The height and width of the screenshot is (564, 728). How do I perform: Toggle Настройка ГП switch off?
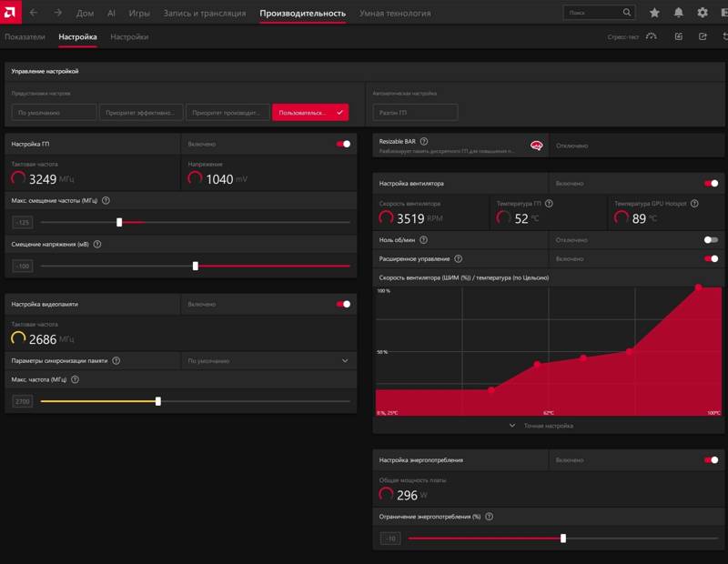[x=343, y=144]
